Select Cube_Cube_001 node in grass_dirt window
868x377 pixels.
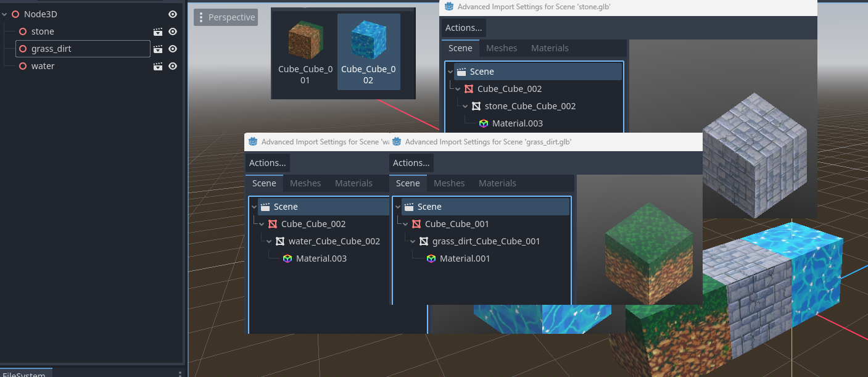click(457, 224)
